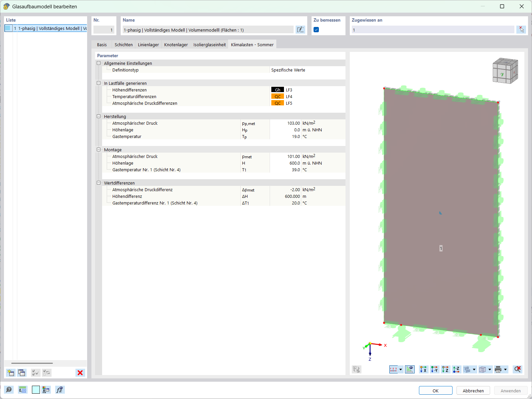Click the select all check icon
Viewport: 532px width, 399px height.
35,373
